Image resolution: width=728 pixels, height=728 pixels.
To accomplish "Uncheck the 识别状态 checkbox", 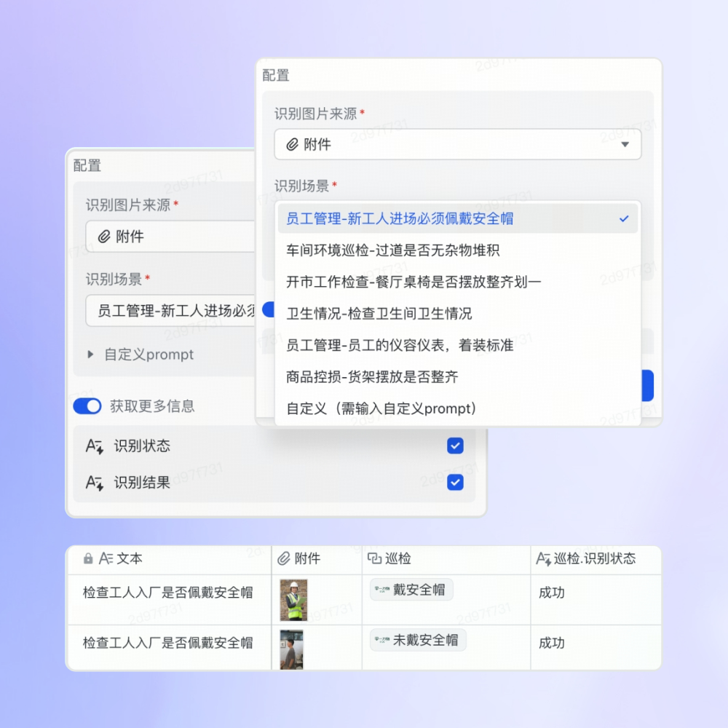I will [455, 446].
